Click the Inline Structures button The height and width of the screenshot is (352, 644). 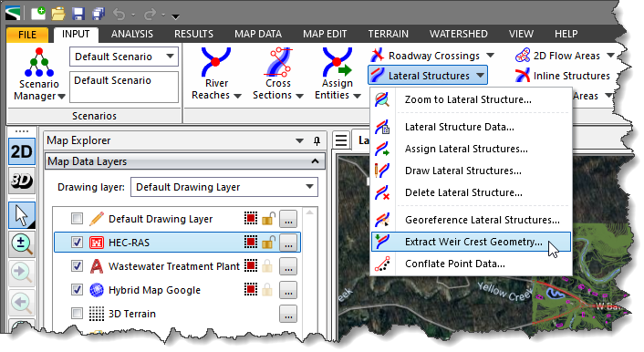[562, 76]
